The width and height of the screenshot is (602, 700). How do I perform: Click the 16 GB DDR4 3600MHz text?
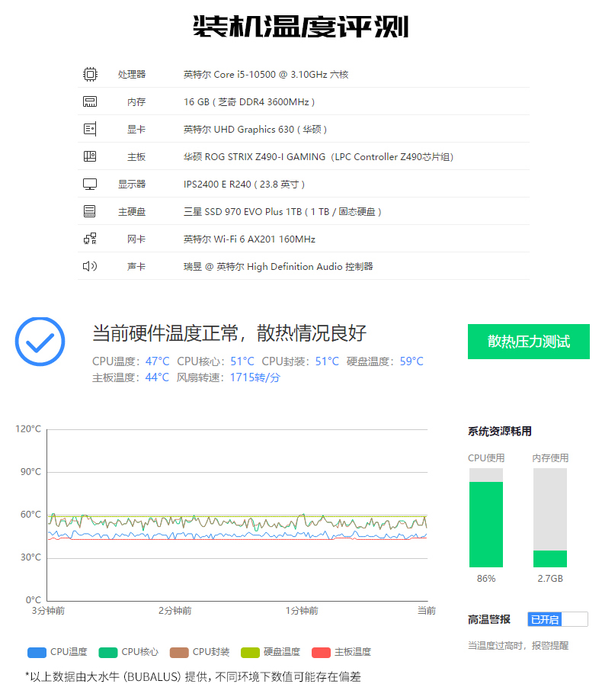(249, 101)
